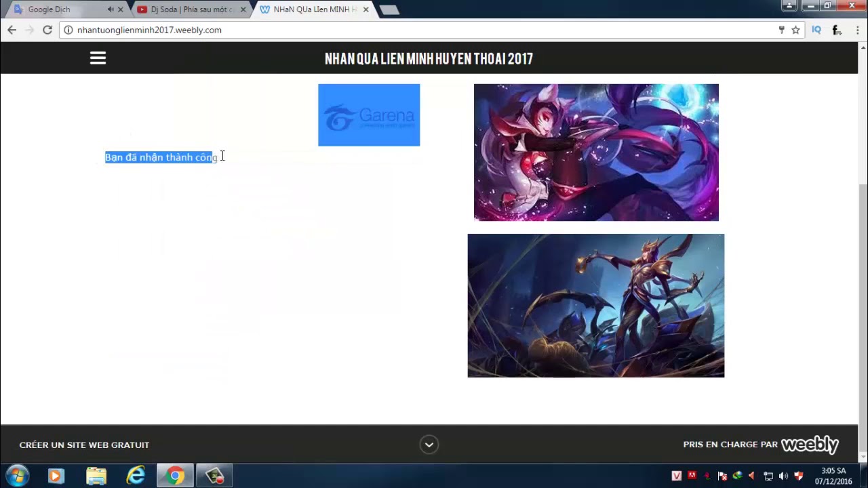The image size is (868, 488).
Task: Click the 'V' tray icon
Action: click(676, 476)
